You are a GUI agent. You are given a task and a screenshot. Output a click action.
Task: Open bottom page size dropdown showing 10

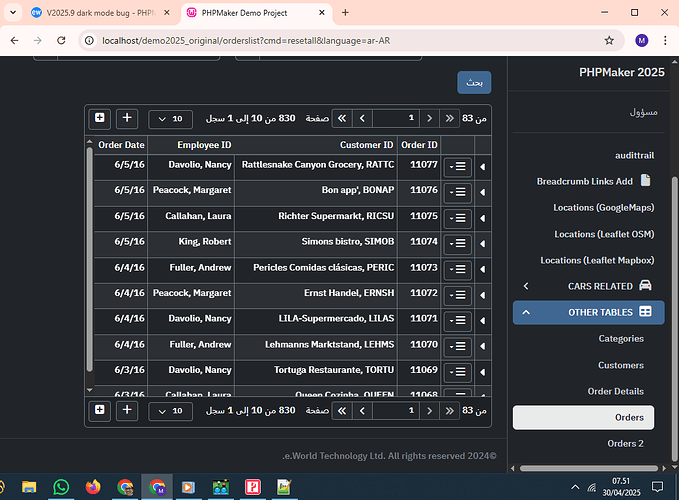click(x=170, y=411)
